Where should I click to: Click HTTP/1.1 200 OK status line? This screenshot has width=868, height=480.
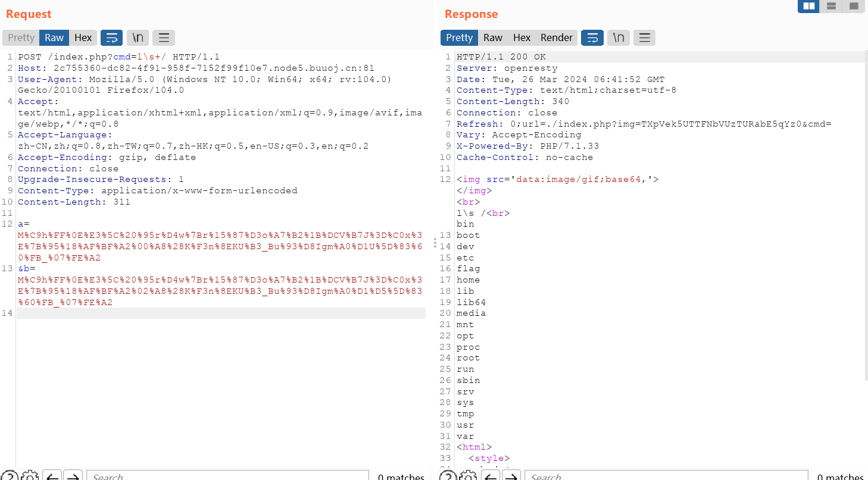click(501, 57)
